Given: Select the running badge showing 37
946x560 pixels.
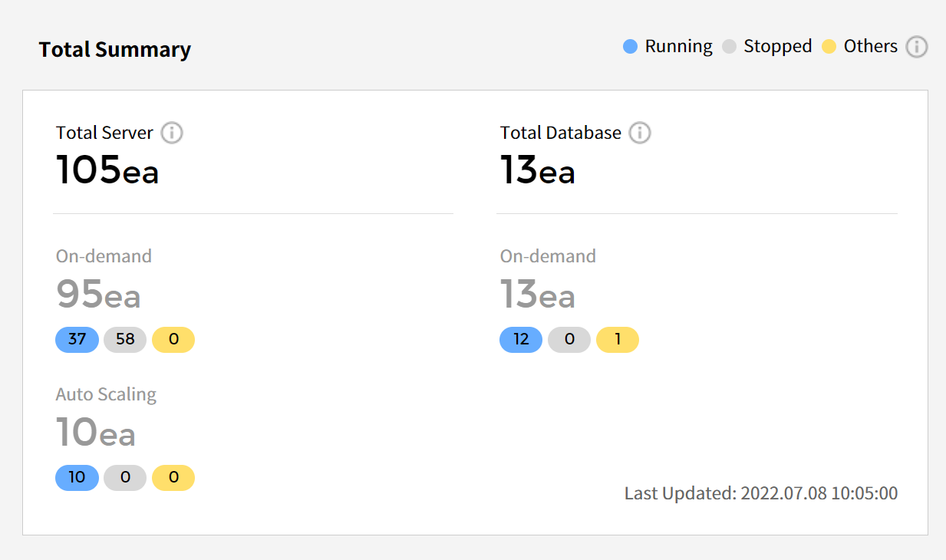Looking at the screenshot, I should (x=77, y=339).
